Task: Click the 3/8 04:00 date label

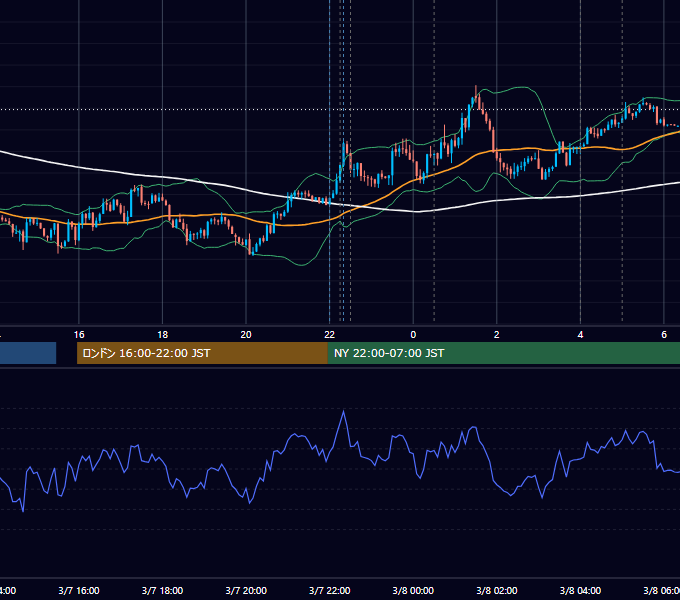Action: (580, 591)
